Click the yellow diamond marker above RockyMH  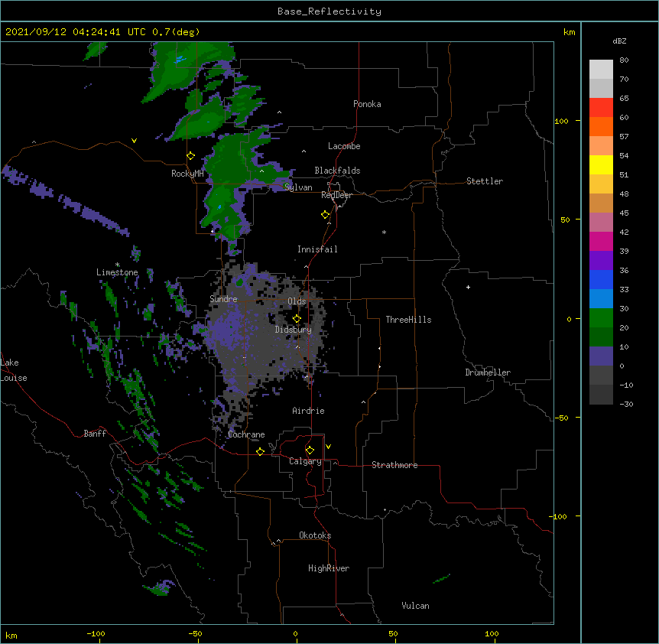coord(191,156)
